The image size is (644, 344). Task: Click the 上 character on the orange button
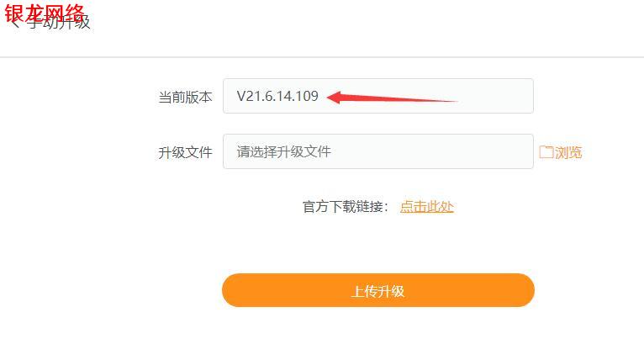click(358, 291)
